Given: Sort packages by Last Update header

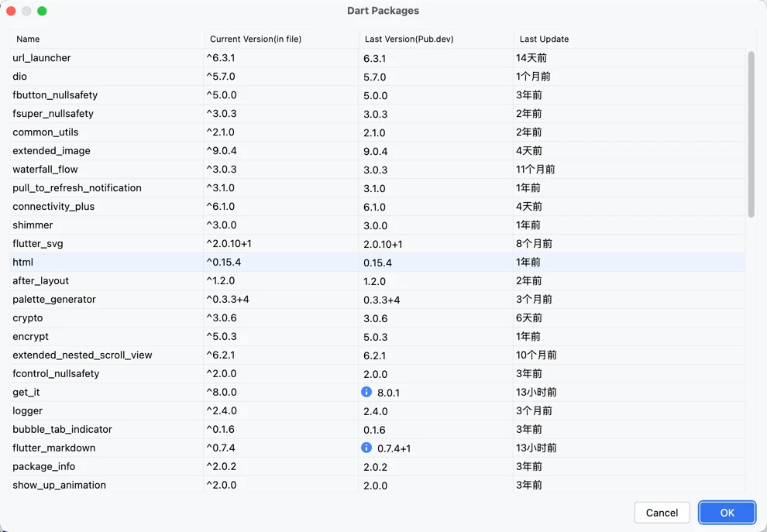Looking at the screenshot, I should pyautogui.click(x=544, y=39).
